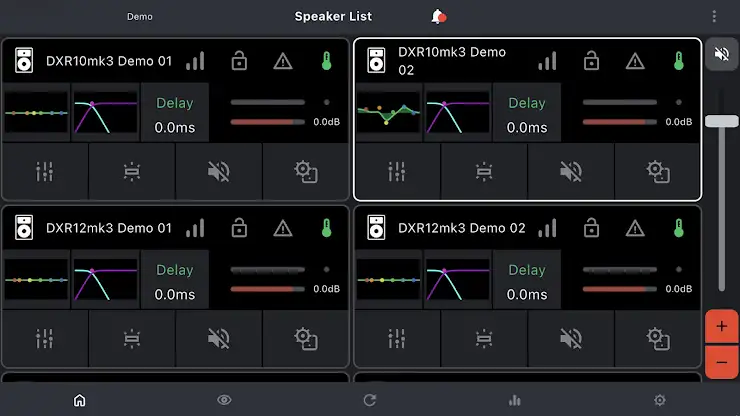Mute speaker DXR12mk3 Demo 02
Viewport: 740px width, 416px height.
pyautogui.click(x=571, y=339)
